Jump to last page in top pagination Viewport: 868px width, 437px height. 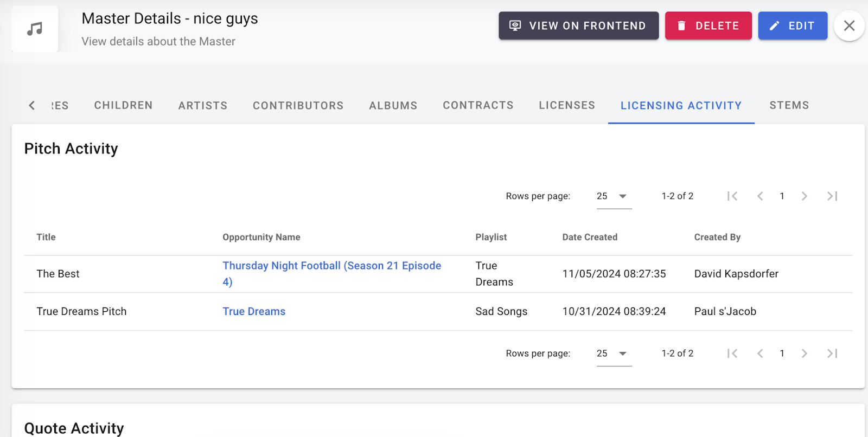(x=832, y=196)
